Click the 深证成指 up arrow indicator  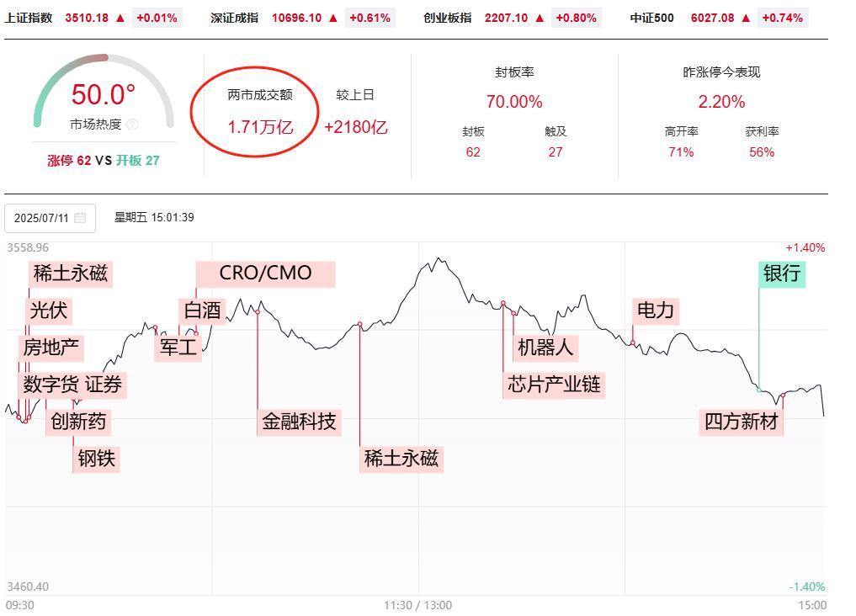(333, 18)
